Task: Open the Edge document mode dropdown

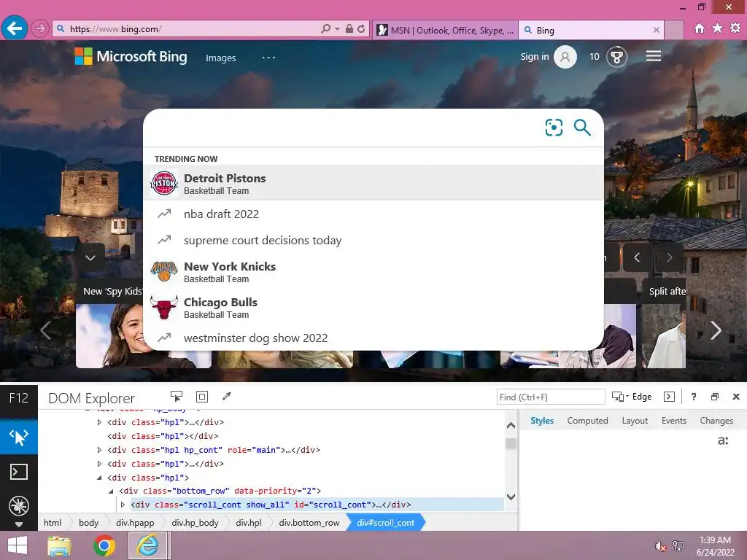Action: [632, 397]
